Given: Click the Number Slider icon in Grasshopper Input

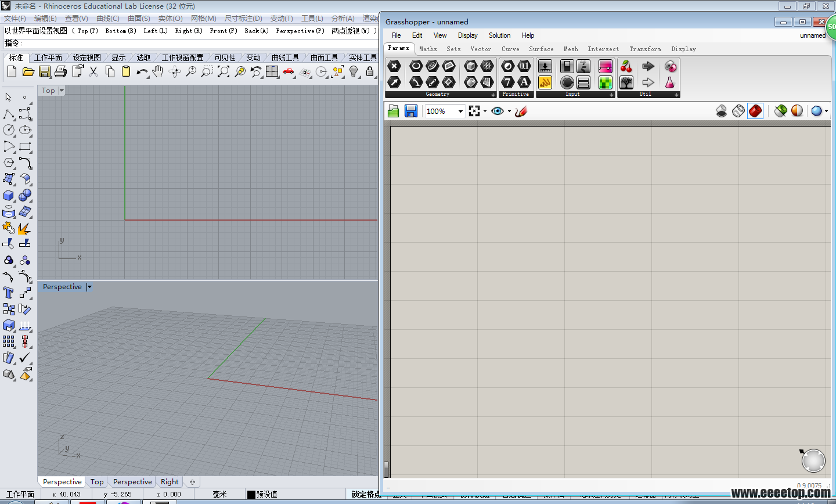Looking at the screenshot, I should click(x=545, y=66).
